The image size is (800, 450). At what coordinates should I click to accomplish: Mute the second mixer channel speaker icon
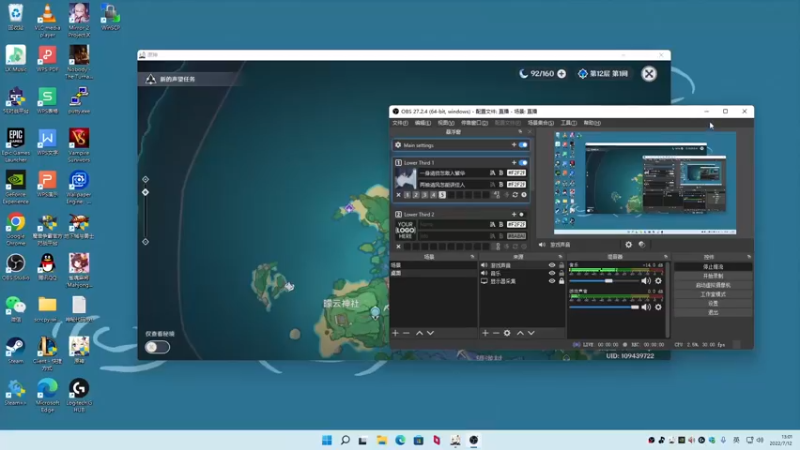646,307
